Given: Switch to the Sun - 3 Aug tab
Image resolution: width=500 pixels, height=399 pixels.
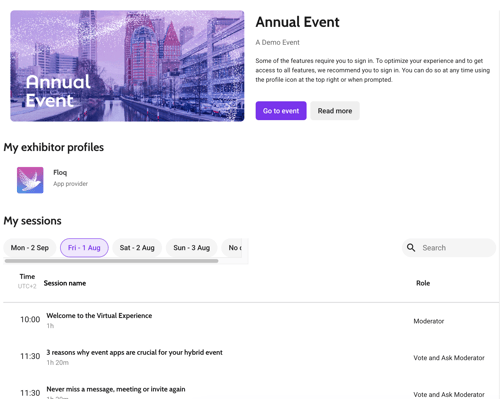Looking at the screenshot, I should (192, 248).
